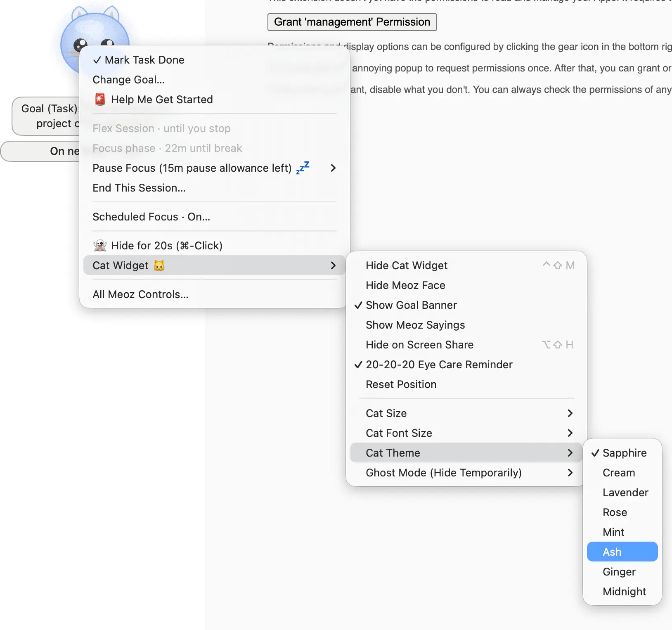Select the Midnight theme

[622, 592]
